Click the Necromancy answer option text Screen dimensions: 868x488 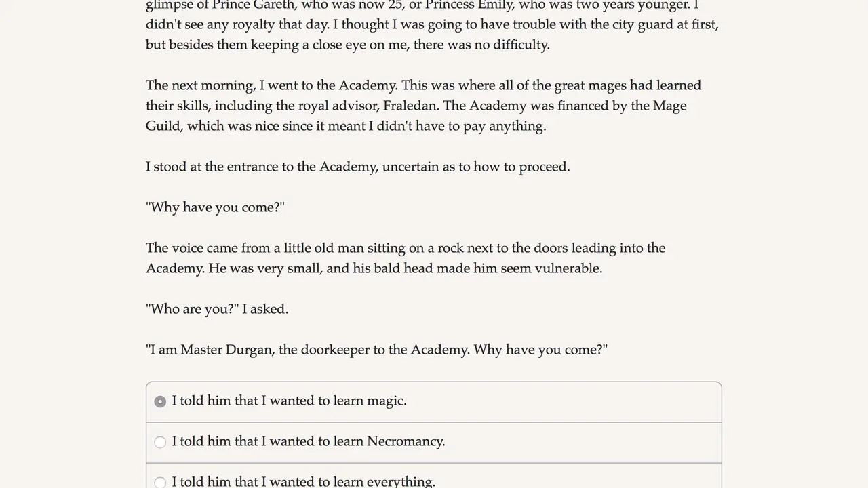pyautogui.click(x=308, y=441)
